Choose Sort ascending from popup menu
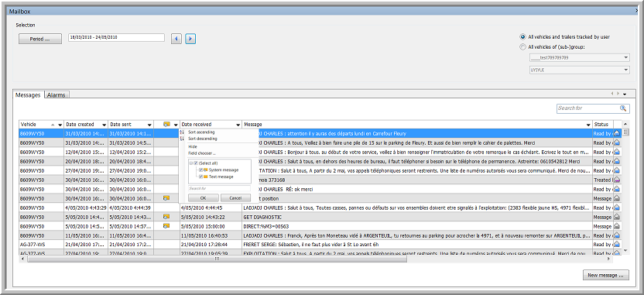Image resolution: width=644 pixels, height=295 pixels. [x=201, y=132]
